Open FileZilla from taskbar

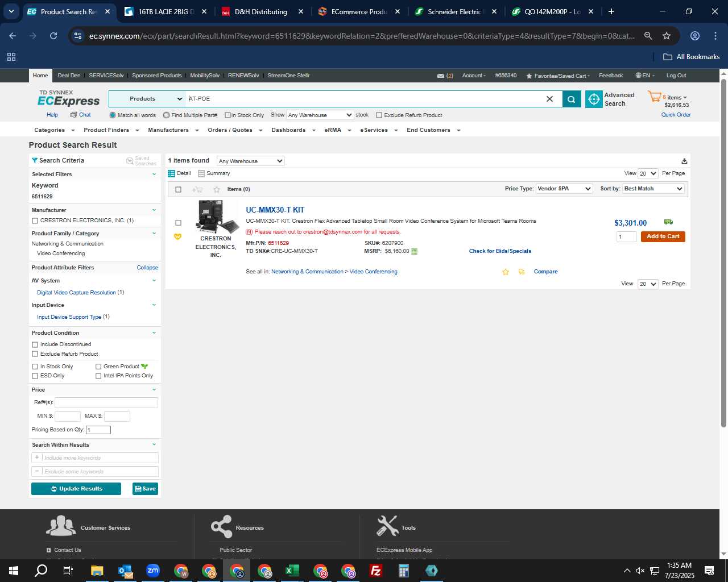click(375, 571)
